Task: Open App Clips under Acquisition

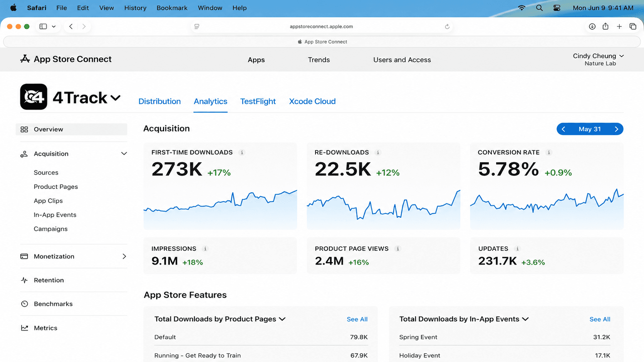Action: [x=48, y=201]
